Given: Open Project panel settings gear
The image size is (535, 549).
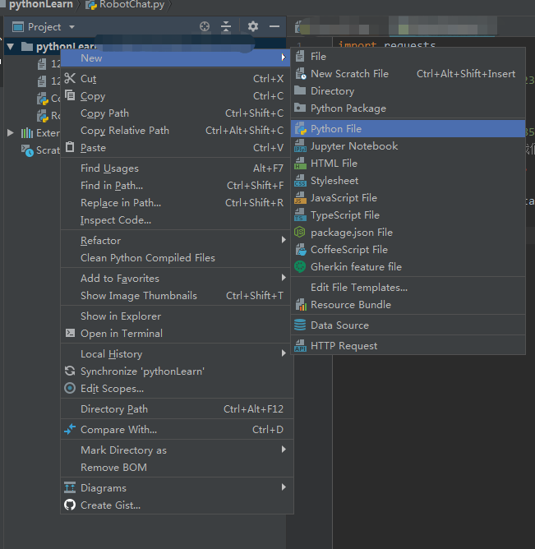Looking at the screenshot, I should [253, 27].
